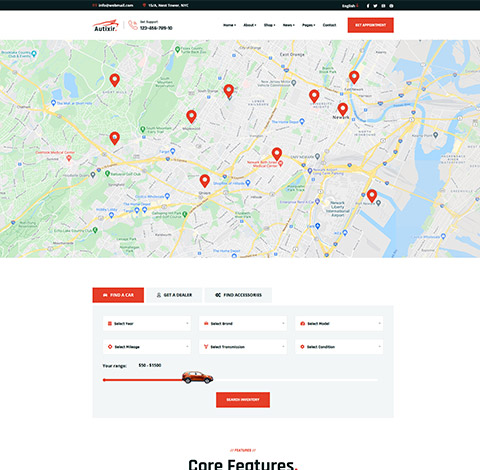480x470 pixels.
Task: Click the red pin near Port Newark
Action: tap(372, 196)
